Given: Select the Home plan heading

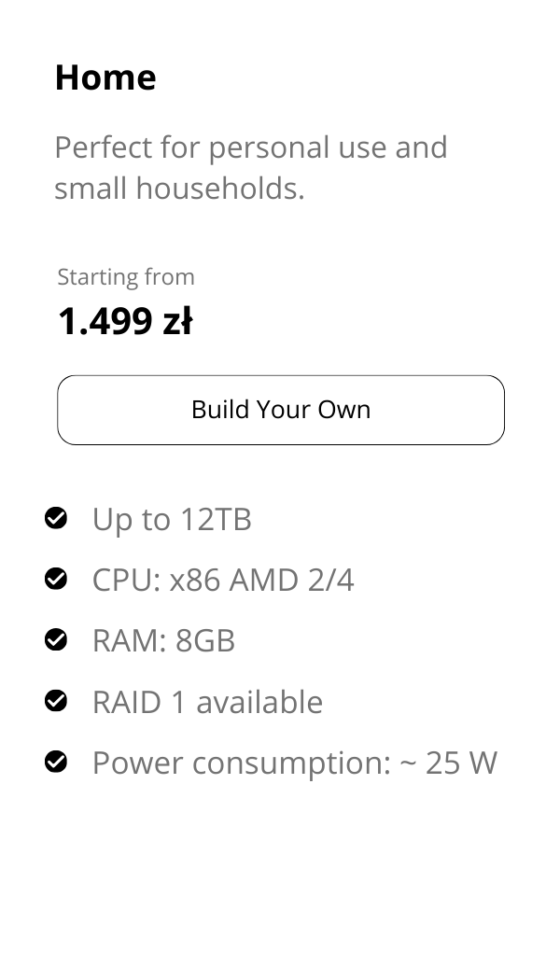Looking at the screenshot, I should 105,77.
